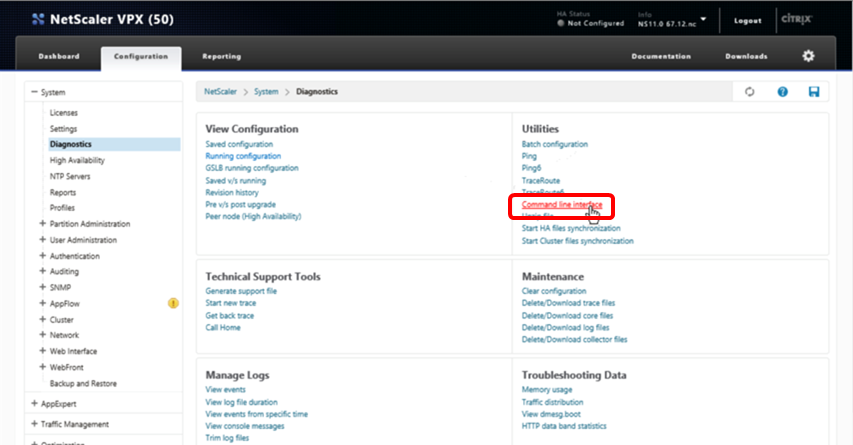Open Delete/Download trace files
853x445 pixels.
568,303
